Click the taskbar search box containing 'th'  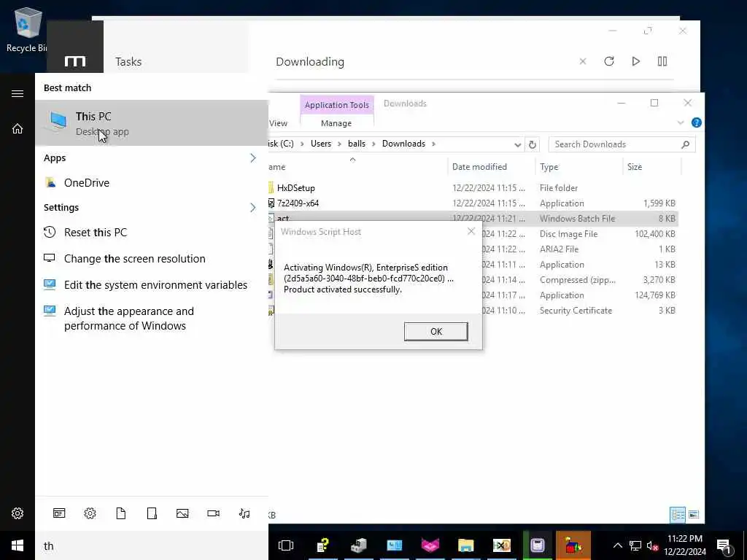[x=152, y=545]
